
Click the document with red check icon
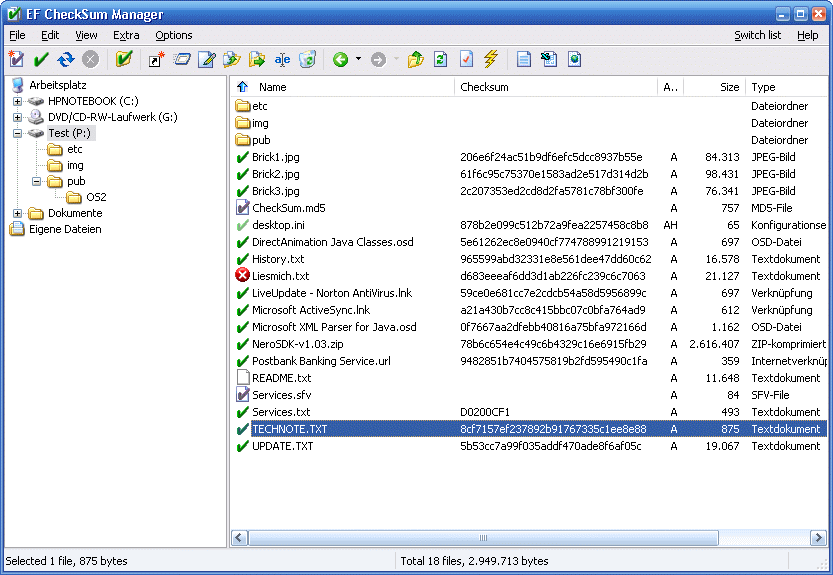click(466, 59)
